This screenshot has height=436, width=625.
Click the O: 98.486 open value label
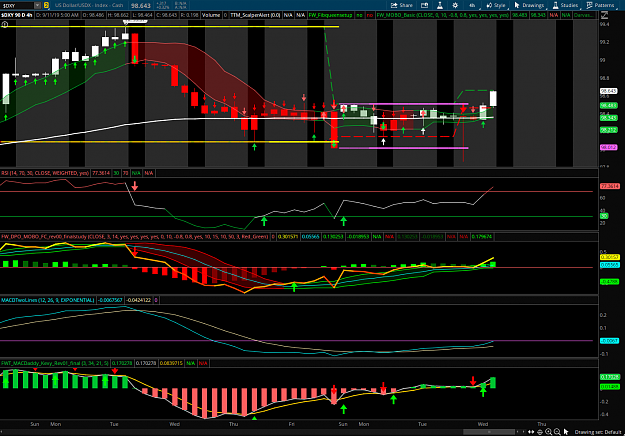93,15
